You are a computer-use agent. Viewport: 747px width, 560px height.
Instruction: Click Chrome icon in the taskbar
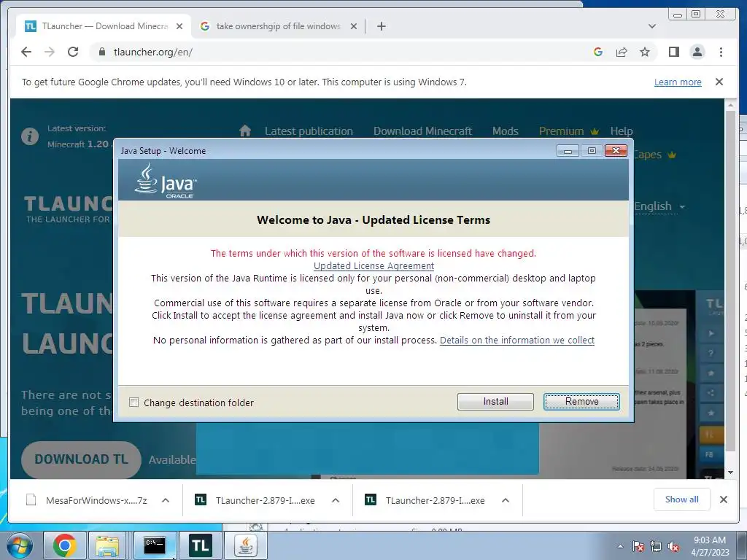(x=65, y=545)
